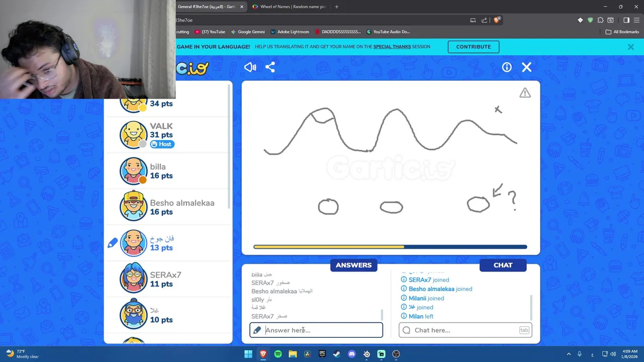644x362 pixels.
Task: Open the SPECIAL THANKS link
Action: click(392, 47)
